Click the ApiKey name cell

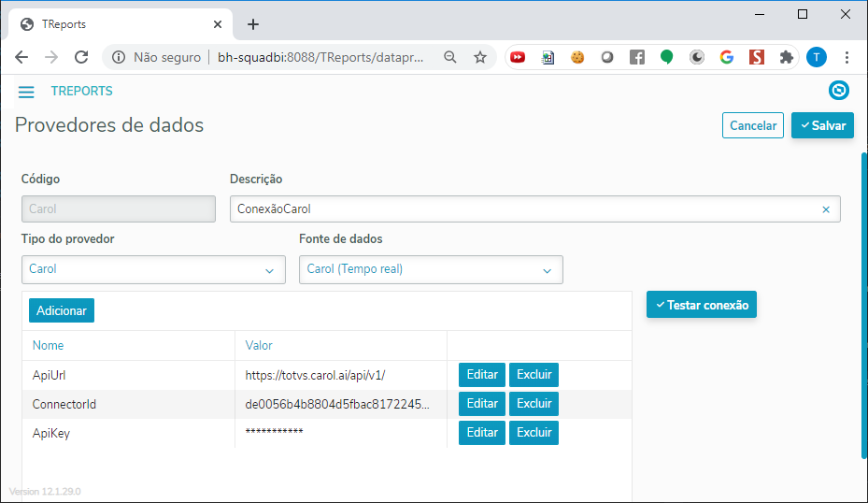pos(128,433)
